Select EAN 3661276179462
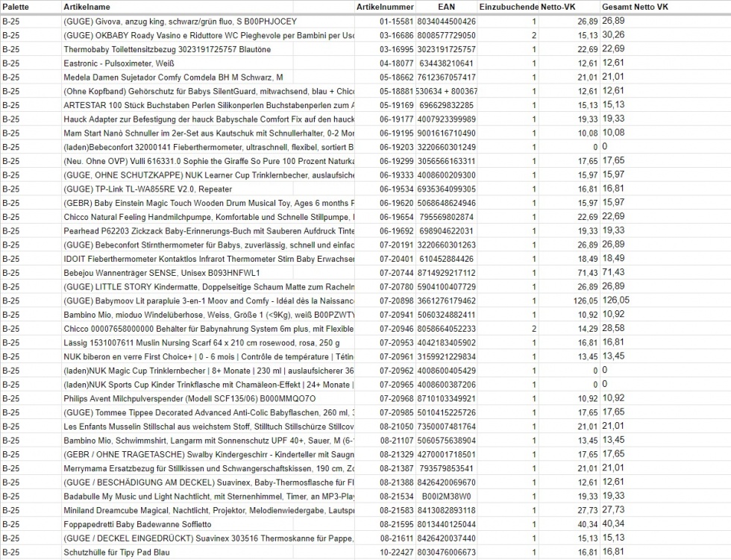This screenshot has width=731, height=560. pos(446,301)
